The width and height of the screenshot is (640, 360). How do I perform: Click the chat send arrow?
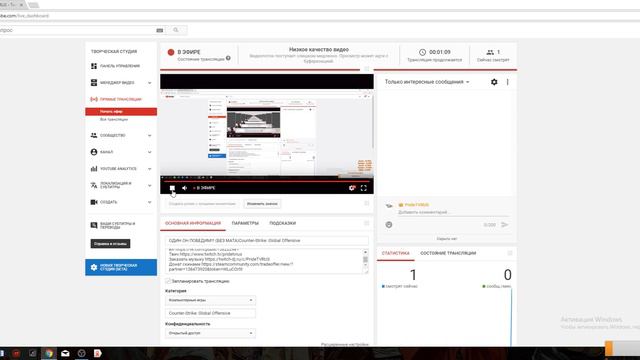point(504,224)
